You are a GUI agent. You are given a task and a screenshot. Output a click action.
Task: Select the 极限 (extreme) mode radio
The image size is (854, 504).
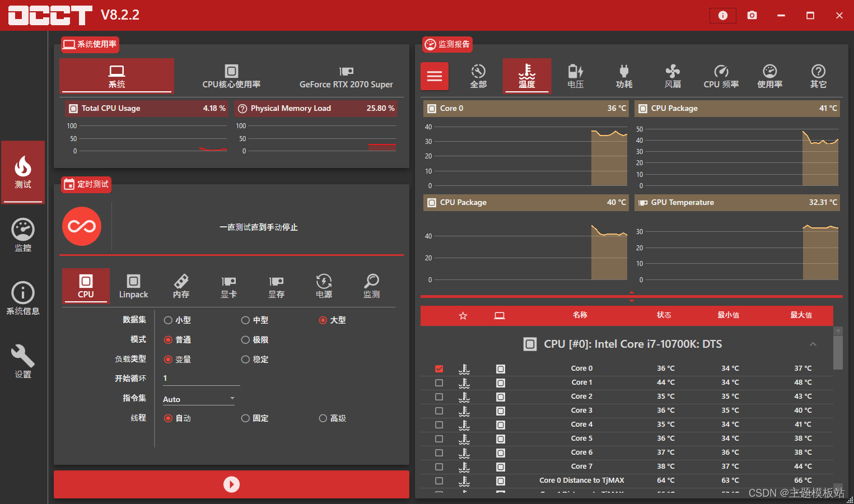pos(245,340)
